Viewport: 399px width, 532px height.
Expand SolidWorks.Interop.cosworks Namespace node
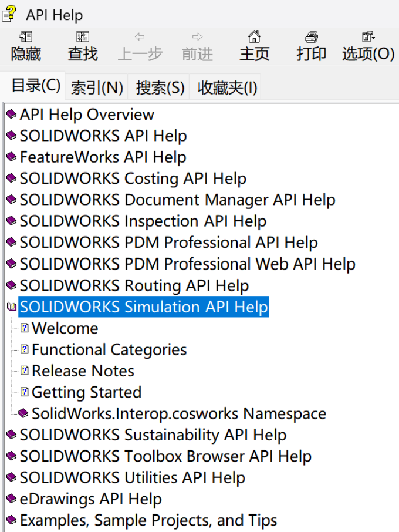pyautogui.click(x=178, y=413)
